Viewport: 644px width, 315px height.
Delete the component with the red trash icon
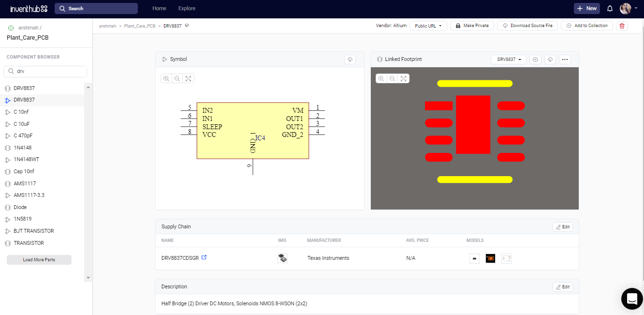click(622, 26)
